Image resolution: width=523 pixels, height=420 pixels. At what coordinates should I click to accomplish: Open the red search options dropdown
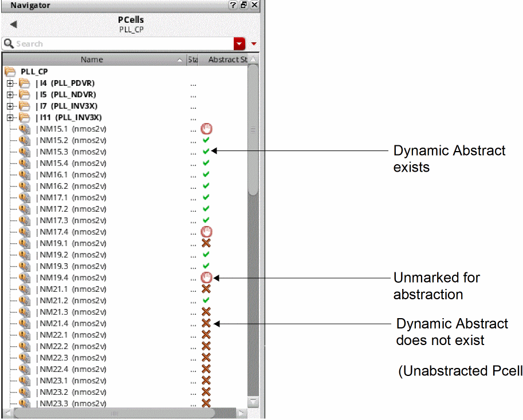tap(239, 43)
